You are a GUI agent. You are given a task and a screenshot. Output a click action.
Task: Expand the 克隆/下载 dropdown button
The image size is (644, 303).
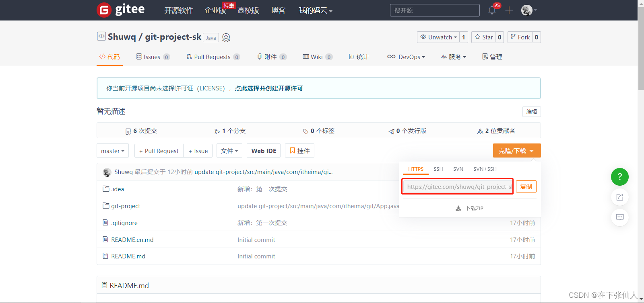click(x=517, y=151)
